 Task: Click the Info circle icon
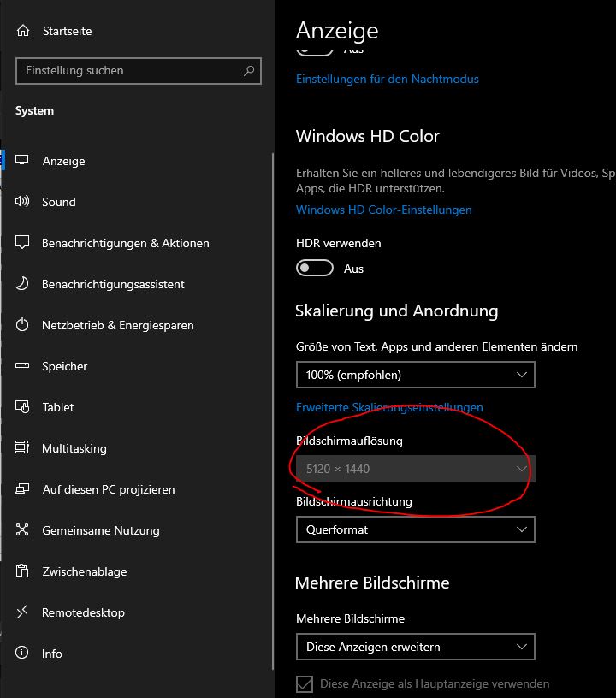tap(23, 654)
